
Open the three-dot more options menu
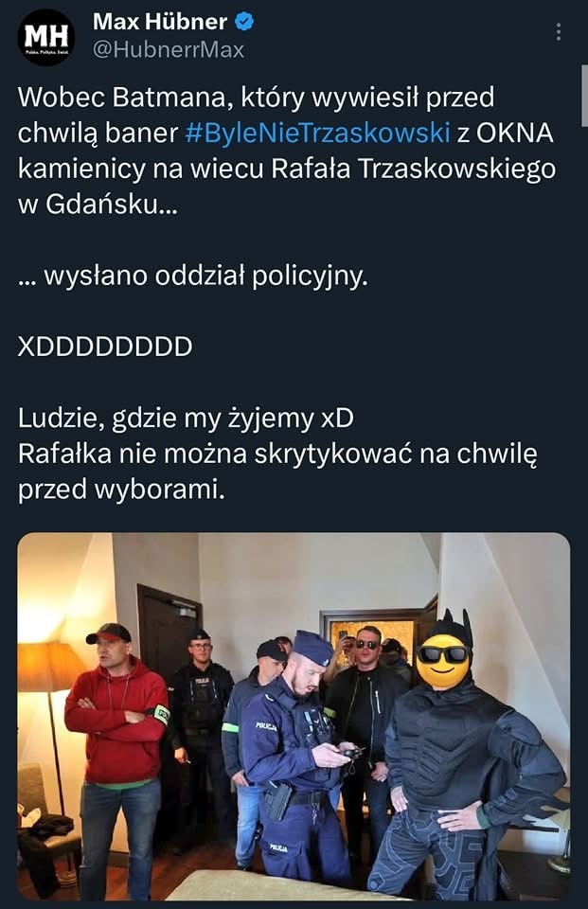tap(558, 32)
